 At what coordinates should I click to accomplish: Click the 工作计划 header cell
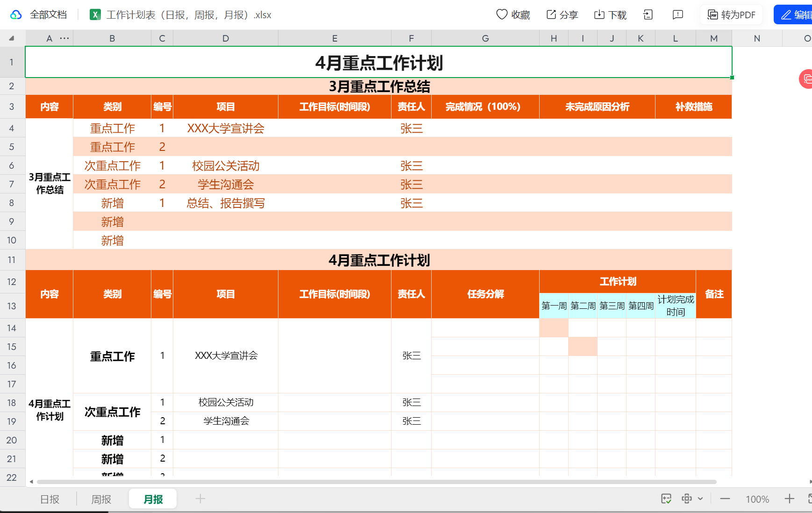(x=618, y=281)
